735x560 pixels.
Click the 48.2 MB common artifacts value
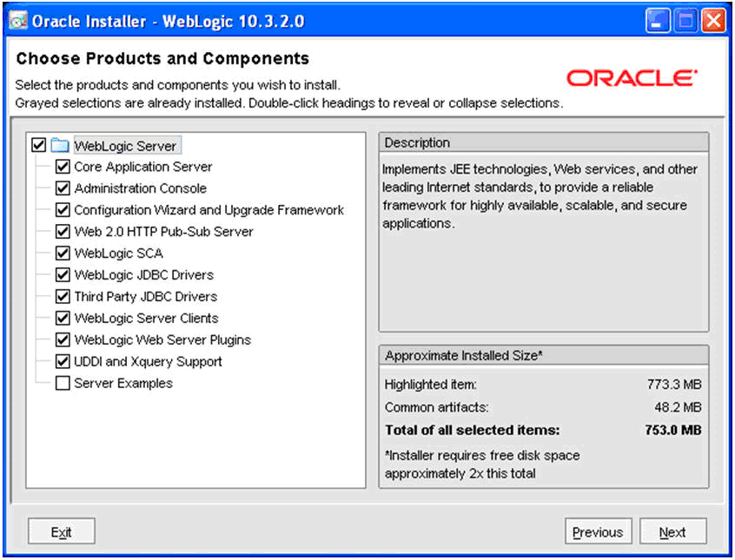click(x=678, y=407)
